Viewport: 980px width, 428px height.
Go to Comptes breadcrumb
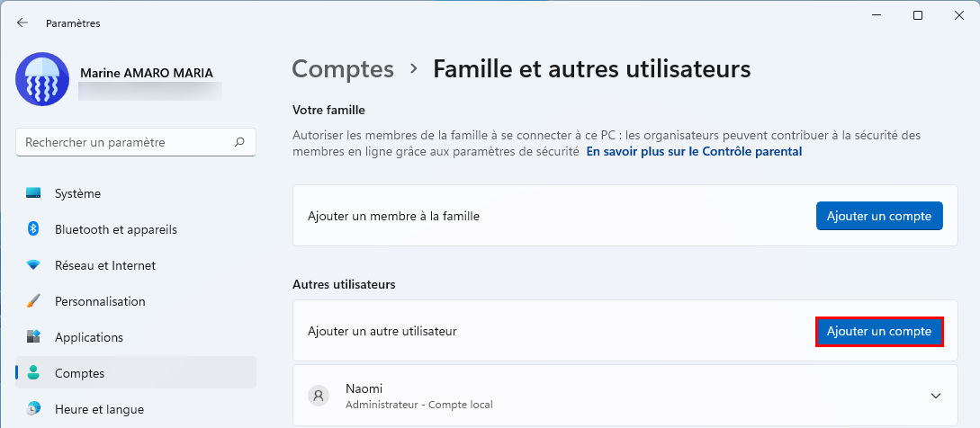coord(343,68)
